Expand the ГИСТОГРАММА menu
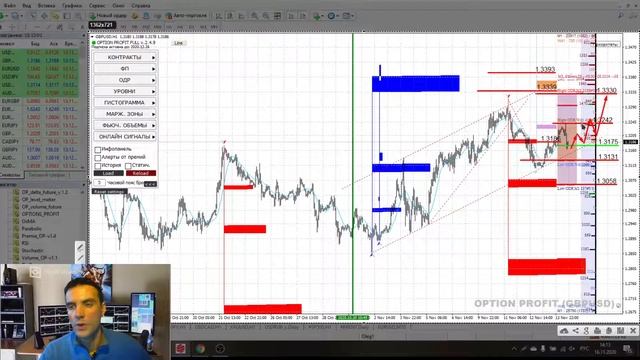This screenshot has width=640, height=360. pyautogui.click(x=125, y=102)
